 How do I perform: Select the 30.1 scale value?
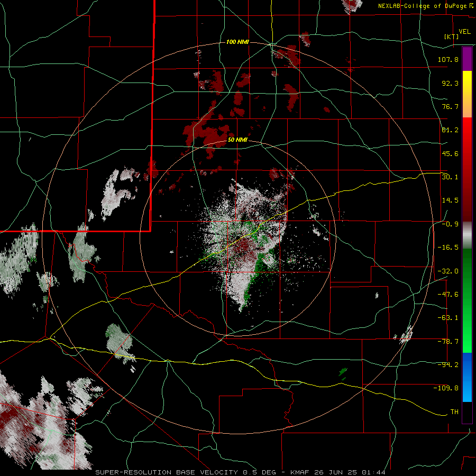(x=450, y=177)
